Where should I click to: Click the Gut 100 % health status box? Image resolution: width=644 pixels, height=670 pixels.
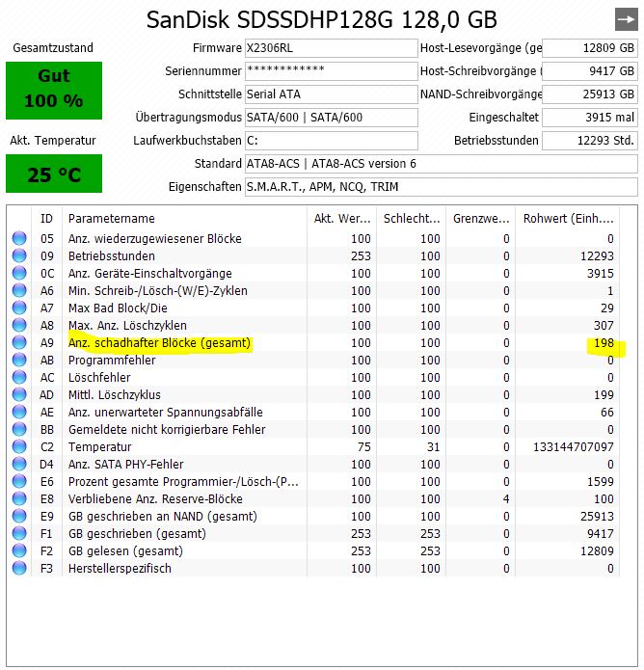[x=54, y=91]
